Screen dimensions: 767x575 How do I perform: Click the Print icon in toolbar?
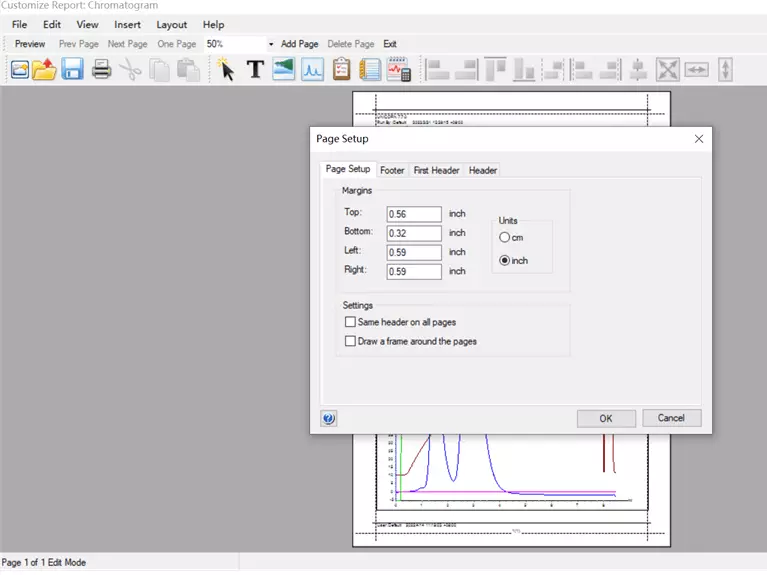[101, 69]
